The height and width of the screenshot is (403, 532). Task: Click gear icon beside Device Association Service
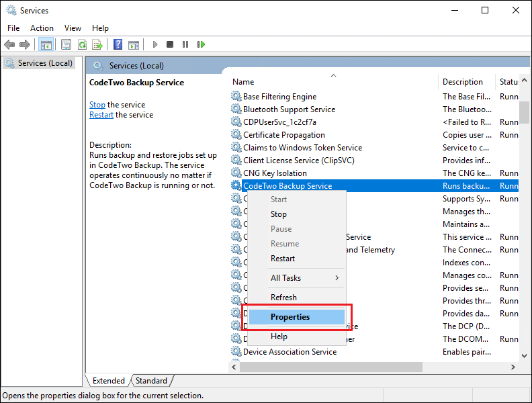[236, 351]
